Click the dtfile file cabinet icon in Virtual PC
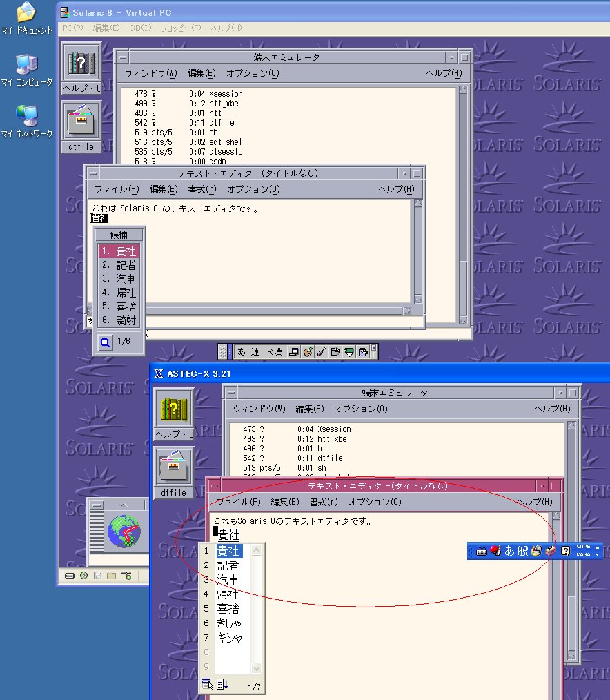 pyautogui.click(x=81, y=121)
